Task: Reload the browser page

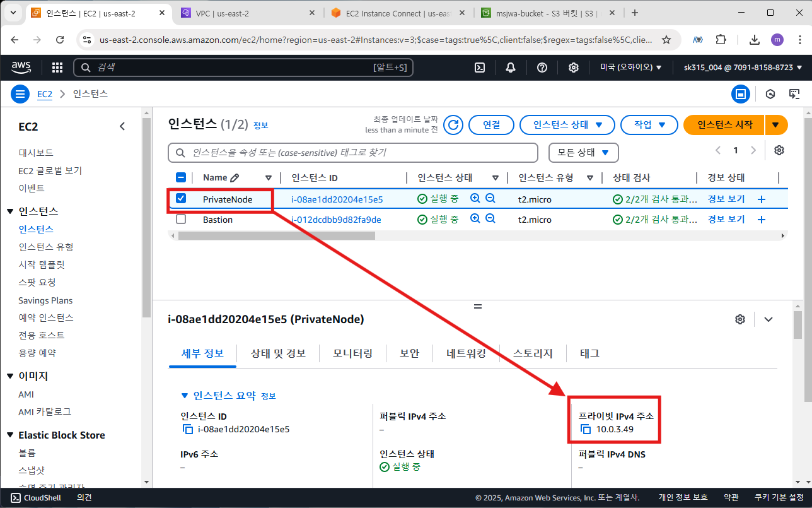Action: click(60, 39)
